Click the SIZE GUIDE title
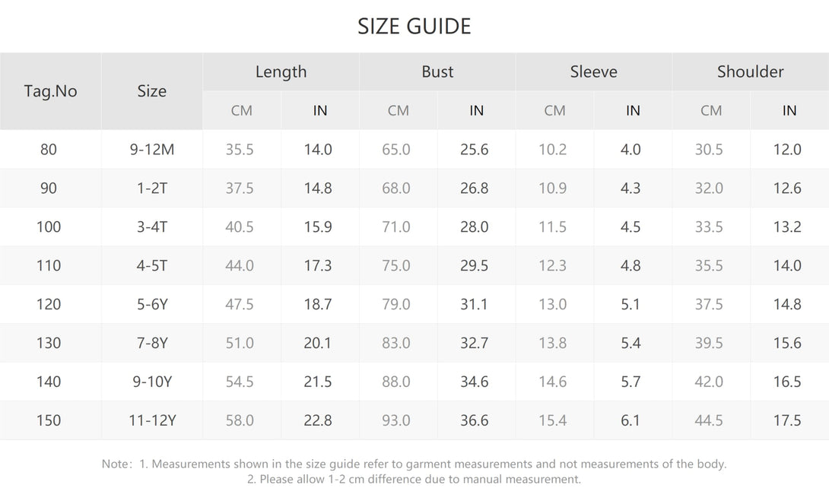Screen dimensions: 829x504 coord(414,27)
